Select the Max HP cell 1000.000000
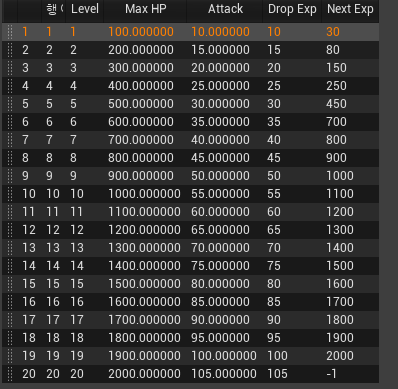This screenshot has width=398, height=389. click(x=144, y=194)
